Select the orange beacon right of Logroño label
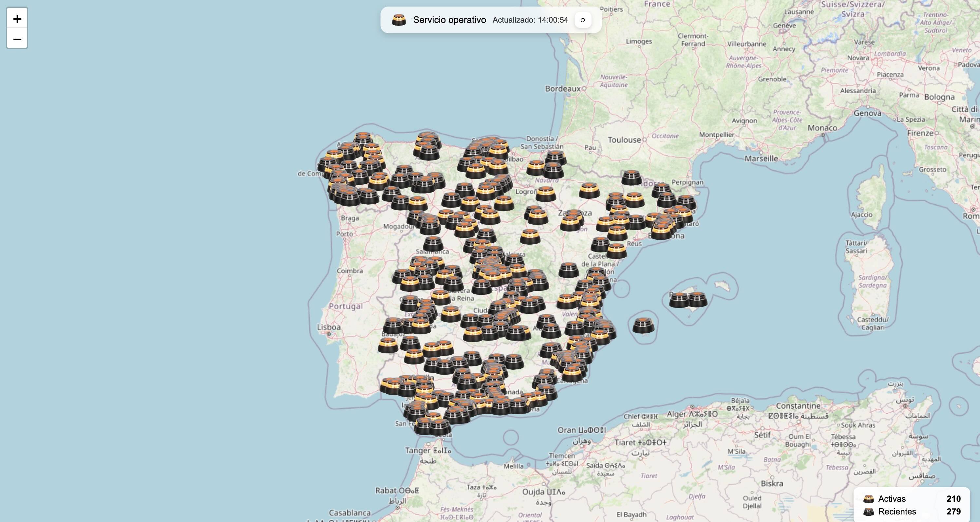 546,194
